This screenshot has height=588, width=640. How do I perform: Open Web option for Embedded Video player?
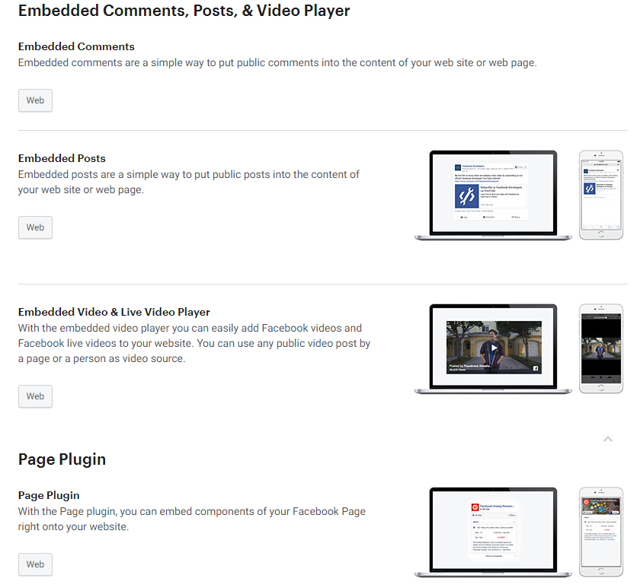35,396
